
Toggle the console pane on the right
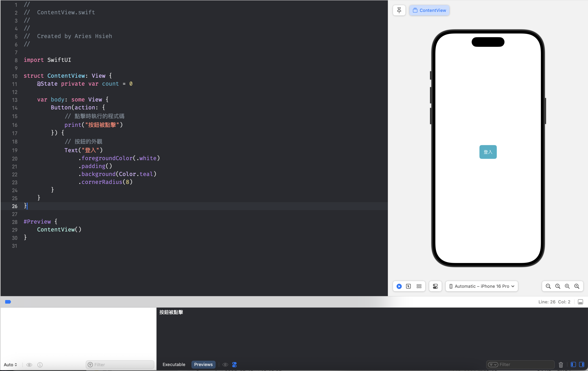[x=582, y=365]
